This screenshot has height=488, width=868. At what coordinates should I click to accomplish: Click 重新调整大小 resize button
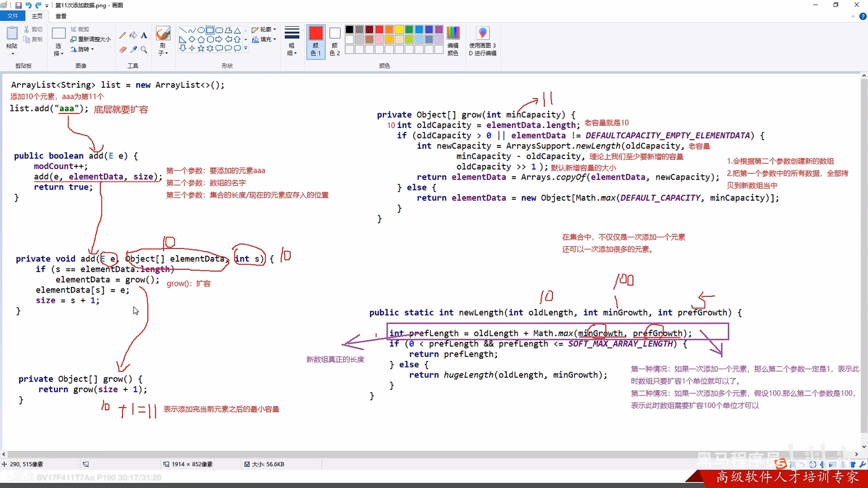click(90, 39)
